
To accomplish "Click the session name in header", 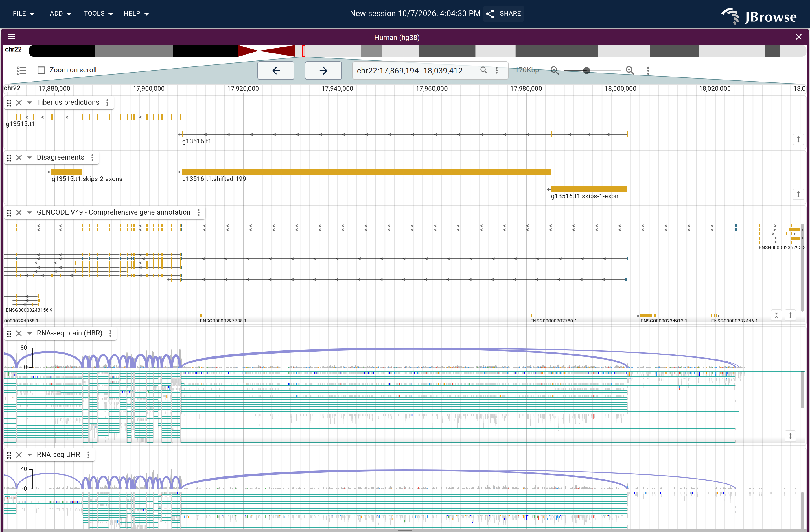I will tap(415, 14).
